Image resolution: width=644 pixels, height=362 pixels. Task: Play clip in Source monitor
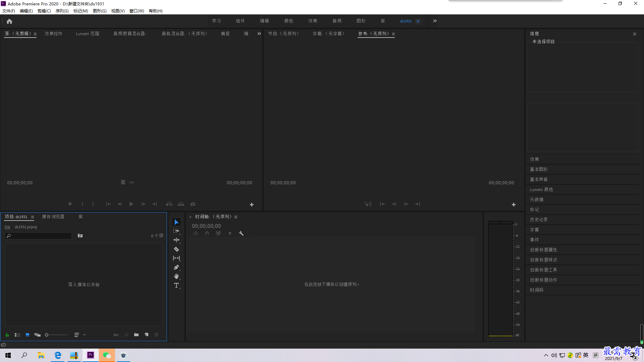tap(131, 204)
